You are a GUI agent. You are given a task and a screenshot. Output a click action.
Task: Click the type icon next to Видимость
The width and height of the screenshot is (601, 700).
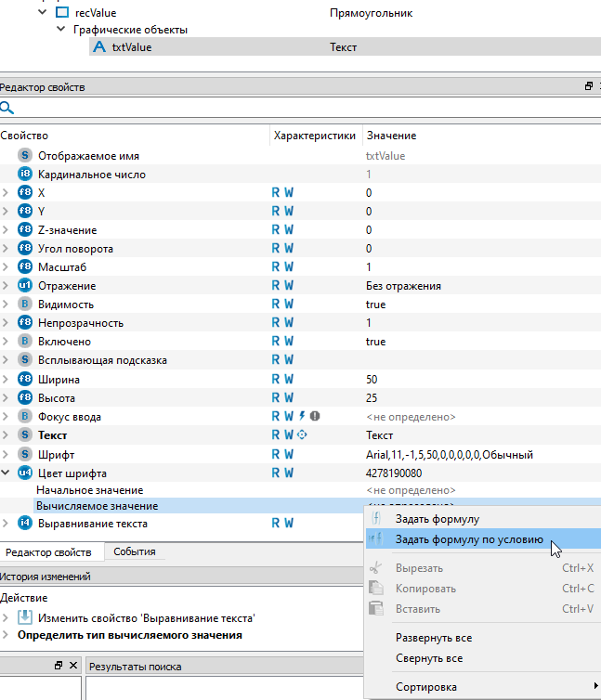(25, 305)
